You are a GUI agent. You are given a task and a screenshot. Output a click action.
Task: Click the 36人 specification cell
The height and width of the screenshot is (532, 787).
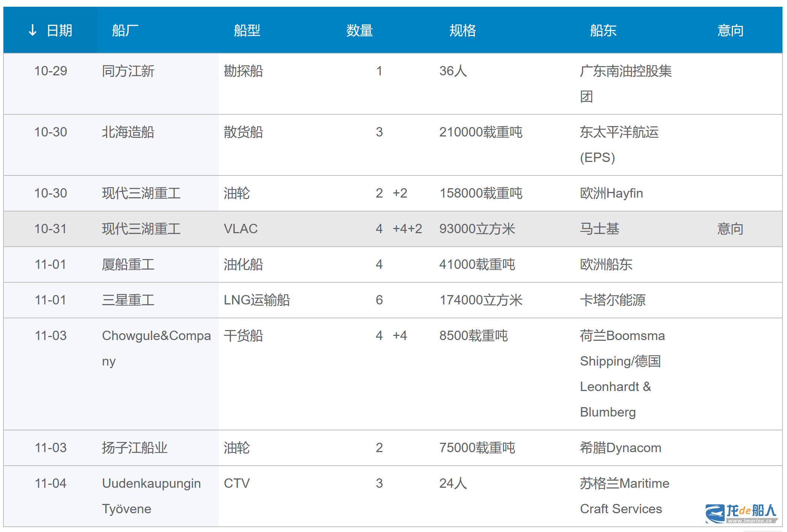453,71
